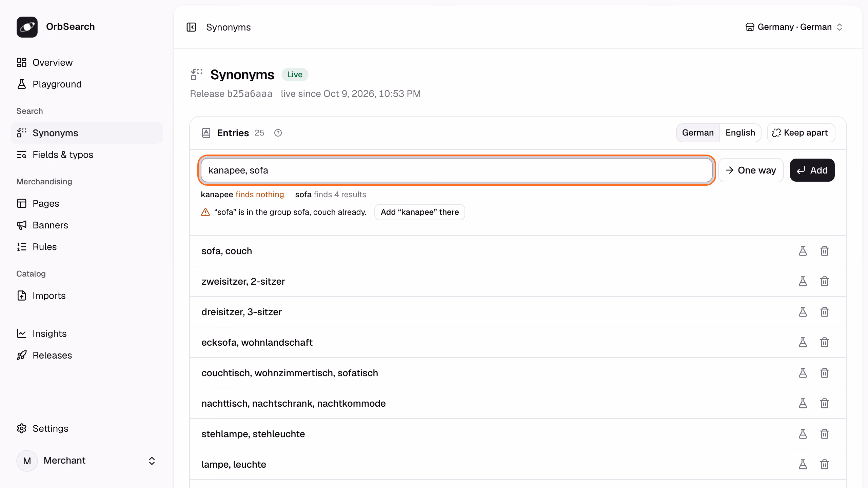
Task: Click the OrbSearch logo icon
Action: tap(27, 27)
